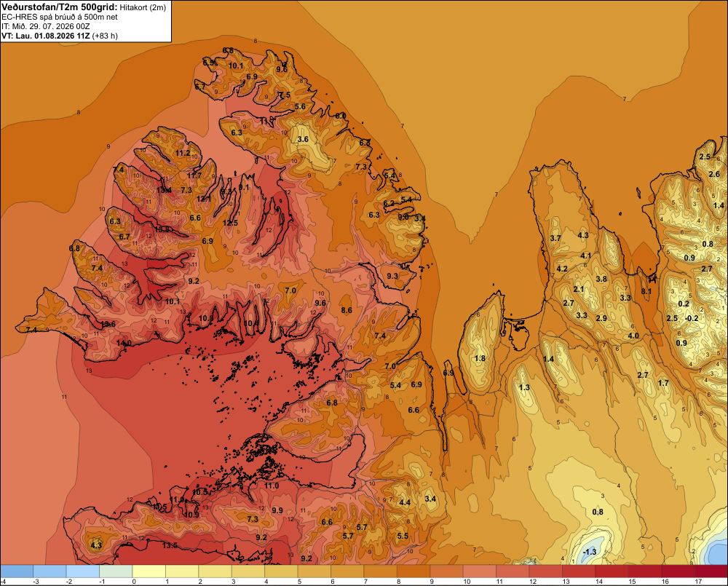
Task: Select the 12.5 temperature value
Action: pos(230,223)
